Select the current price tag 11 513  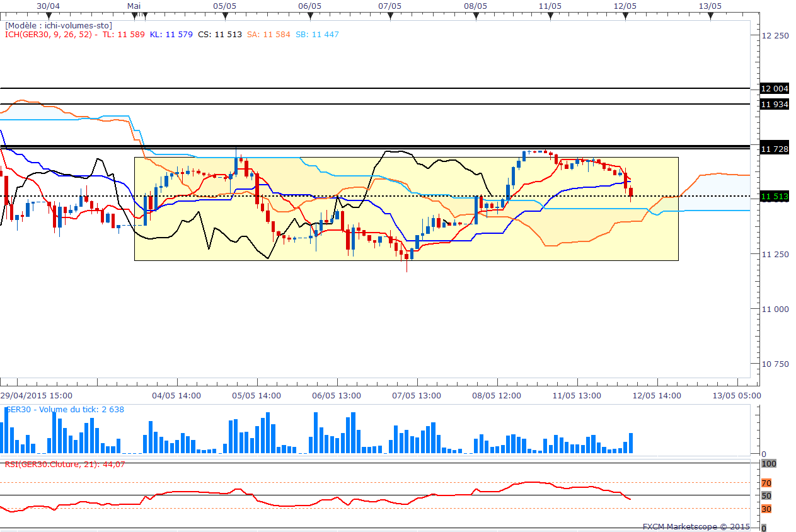coord(775,197)
